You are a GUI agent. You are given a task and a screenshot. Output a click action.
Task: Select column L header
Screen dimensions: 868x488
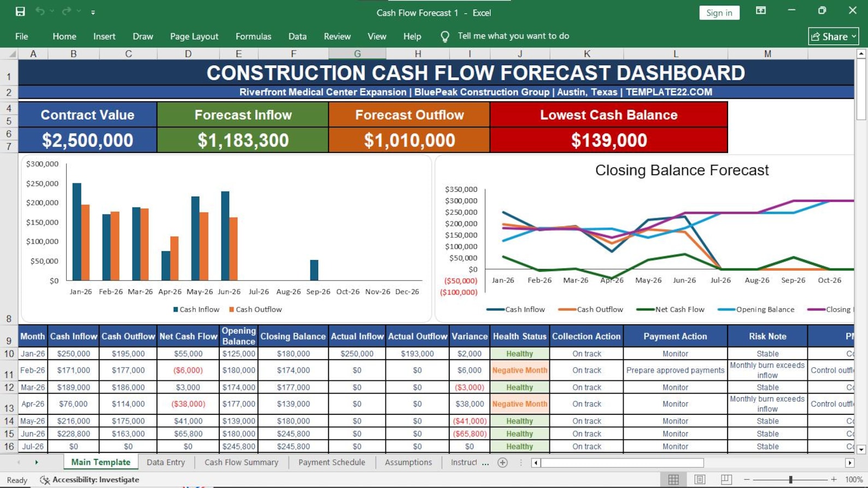(676, 54)
